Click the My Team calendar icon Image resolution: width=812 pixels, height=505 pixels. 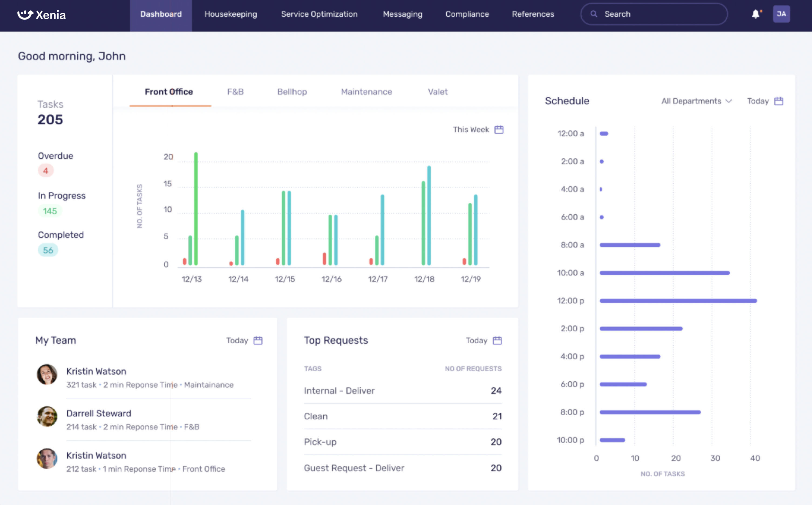(x=258, y=340)
